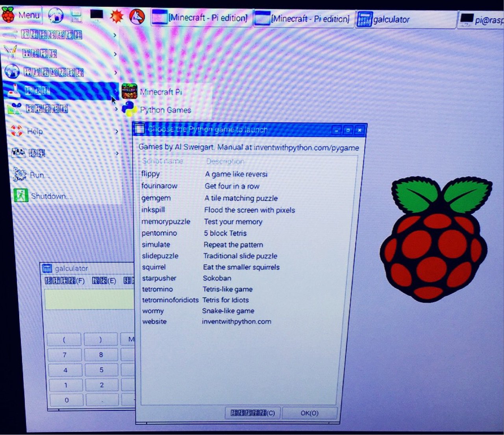504x435 pixels.
Task: Expand arrow of preferences category below Help
Action: point(117,153)
